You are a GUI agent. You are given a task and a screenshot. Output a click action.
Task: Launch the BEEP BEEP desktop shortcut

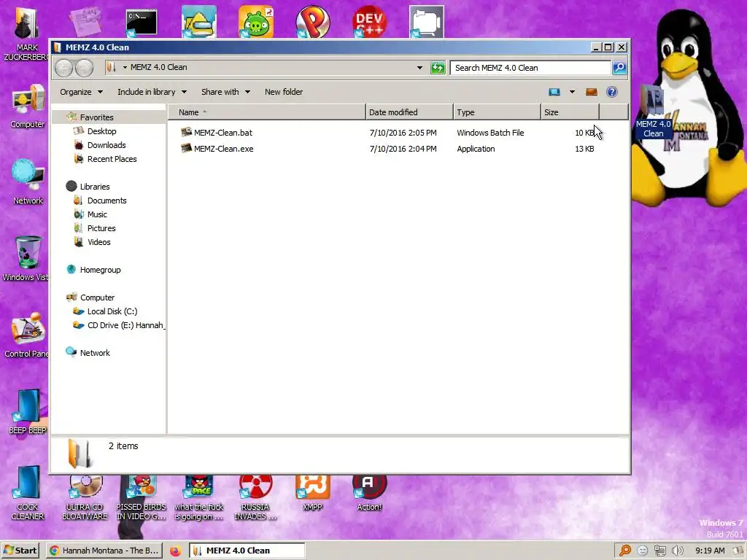pyautogui.click(x=27, y=411)
